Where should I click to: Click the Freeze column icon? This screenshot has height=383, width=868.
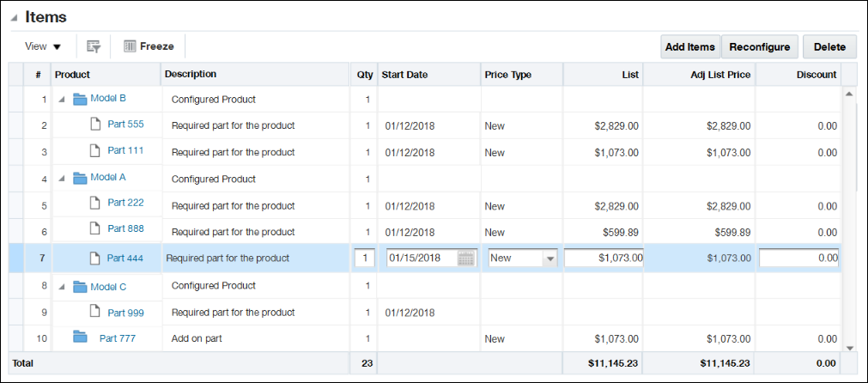tap(131, 46)
